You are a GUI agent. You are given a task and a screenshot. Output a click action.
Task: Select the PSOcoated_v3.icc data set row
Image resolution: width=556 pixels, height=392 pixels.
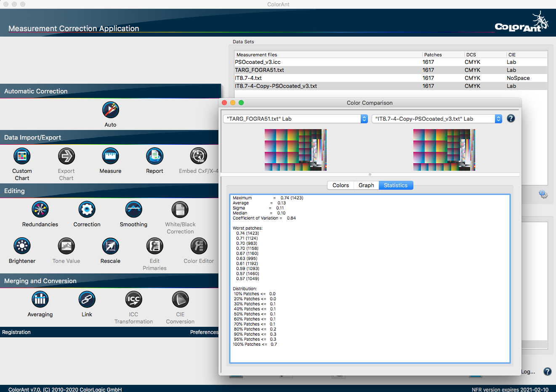pos(391,62)
